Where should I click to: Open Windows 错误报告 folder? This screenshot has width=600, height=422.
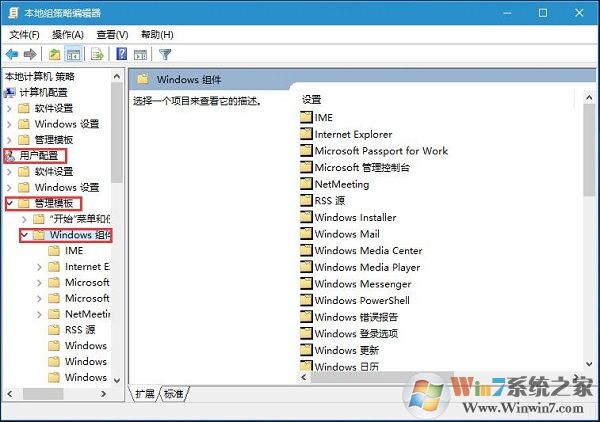coord(349,317)
